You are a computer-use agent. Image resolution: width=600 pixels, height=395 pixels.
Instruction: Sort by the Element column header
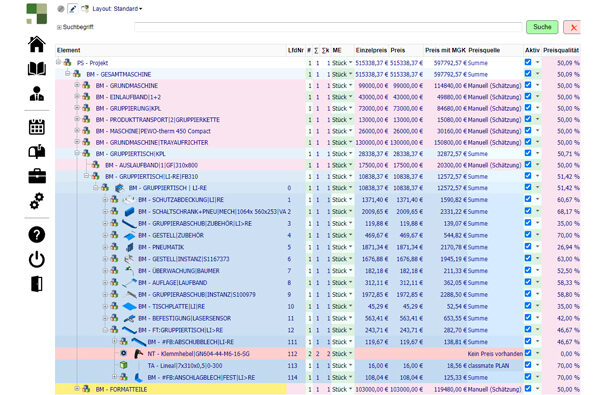[x=68, y=50]
